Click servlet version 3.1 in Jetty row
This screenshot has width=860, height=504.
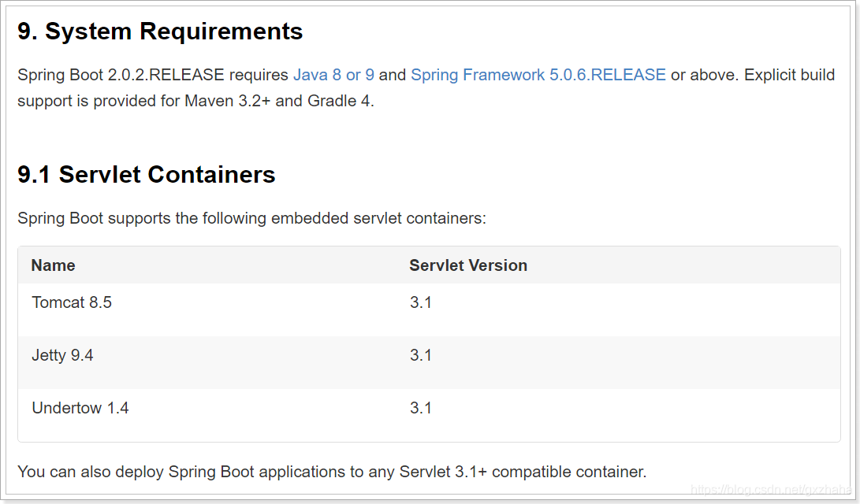click(x=421, y=355)
